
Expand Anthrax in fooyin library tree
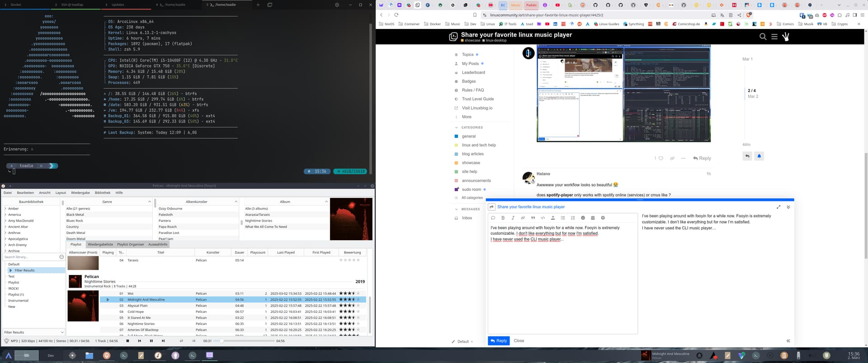tap(5, 233)
